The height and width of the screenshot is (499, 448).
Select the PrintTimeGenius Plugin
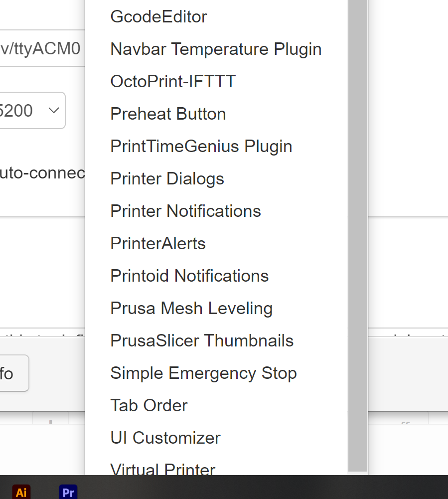pos(201,146)
